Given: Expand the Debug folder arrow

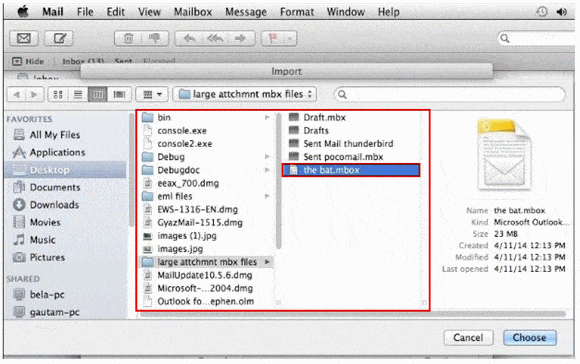Looking at the screenshot, I should pos(267,157).
